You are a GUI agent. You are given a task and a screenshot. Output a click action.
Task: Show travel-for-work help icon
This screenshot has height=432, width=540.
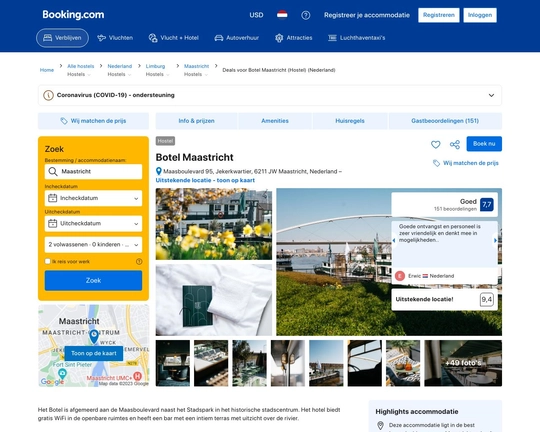[139, 261]
